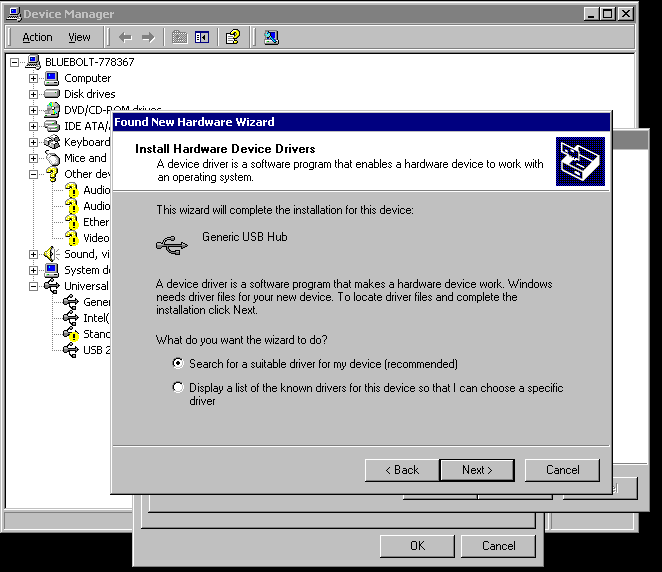Select the unknown Ethernet device icon

72,222
